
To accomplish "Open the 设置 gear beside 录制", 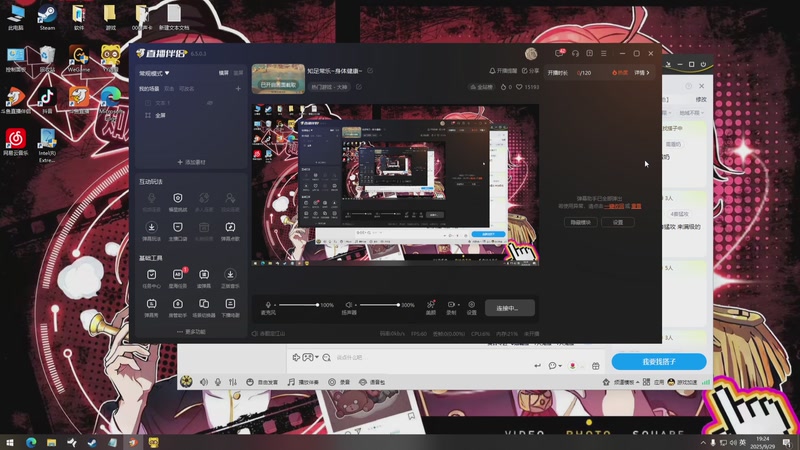I will 471,307.
